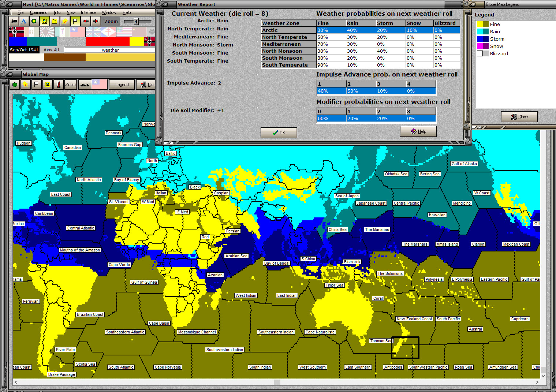The width and height of the screenshot is (556, 392).
Task: Click the green hexagon icon in Global Map toolbar
Action: pyautogui.click(x=15, y=85)
